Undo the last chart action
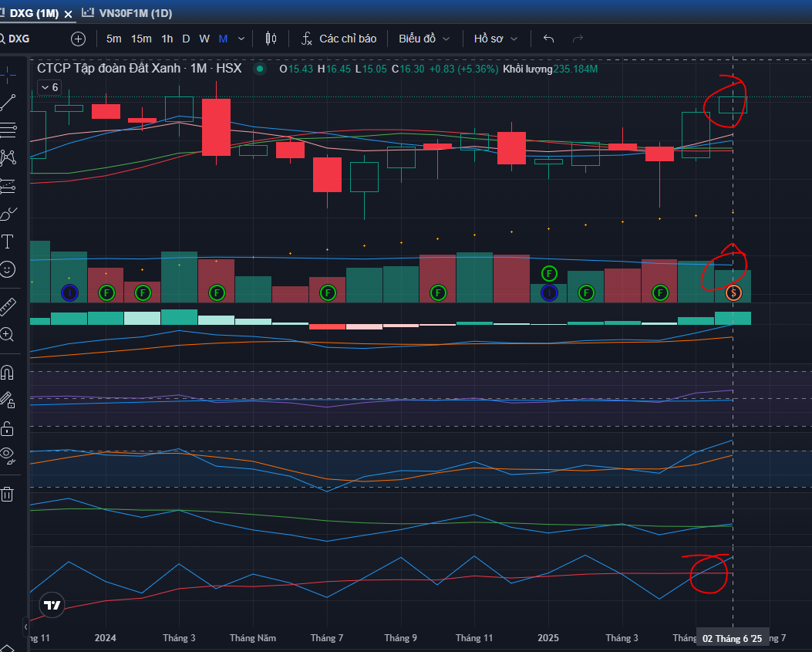The image size is (812, 652). click(549, 39)
